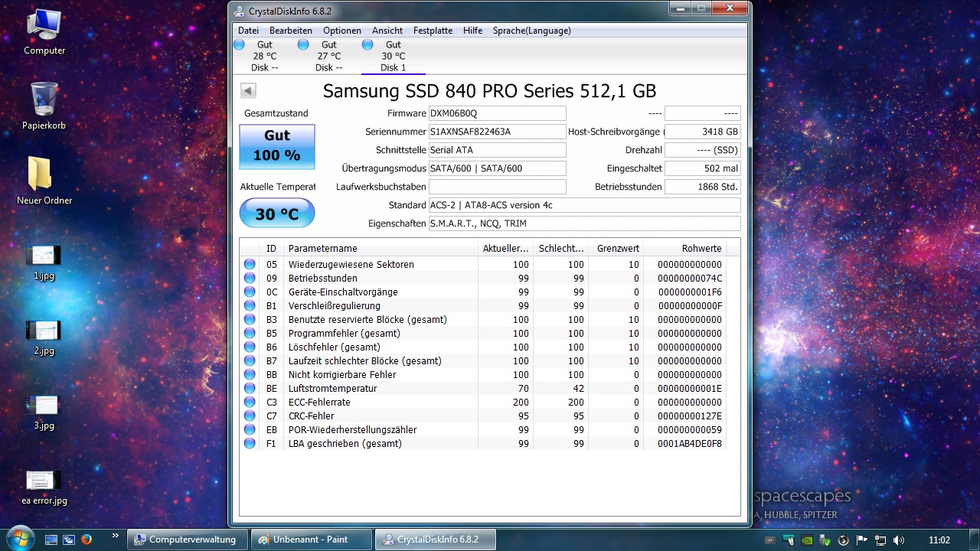Click status icon for Löschfehler row

coord(250,347)
